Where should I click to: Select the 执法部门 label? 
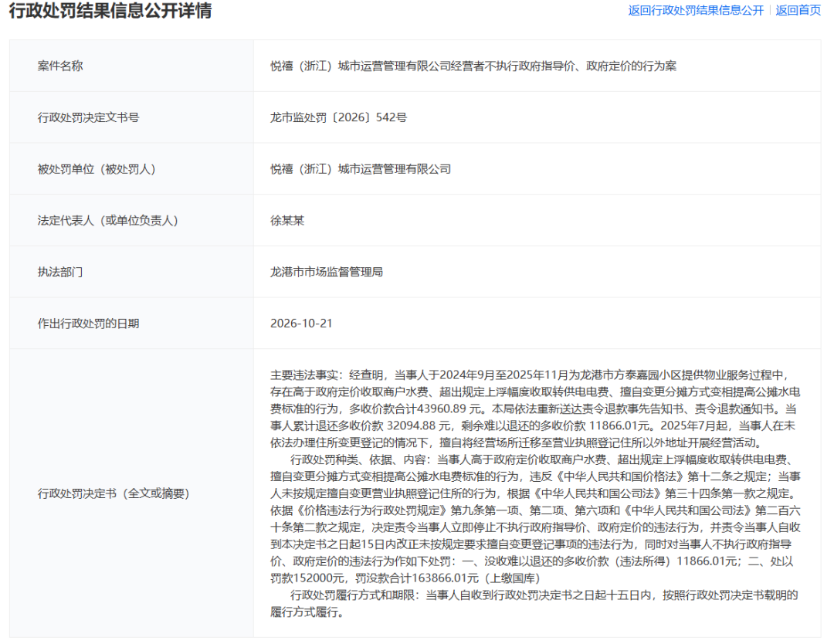(x=60, y=273)
